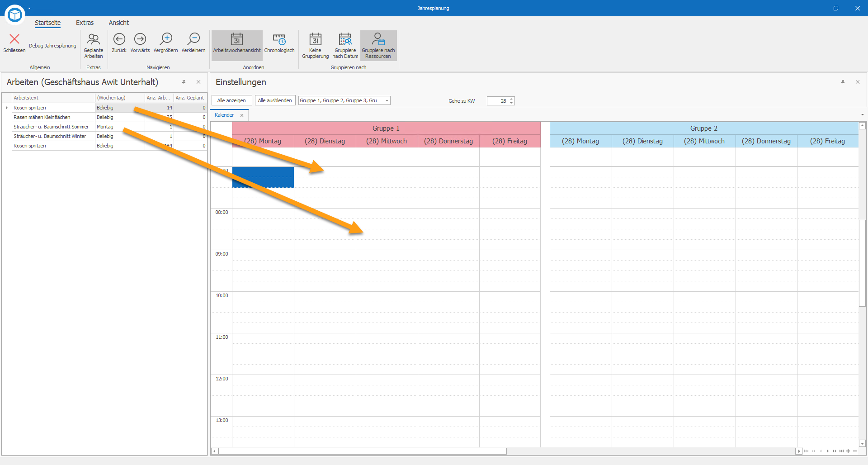Screen dimensions: 868x465
Task: Click the blue selected Monday time slot
Action: pyautogui.click(x=263, y=177)
